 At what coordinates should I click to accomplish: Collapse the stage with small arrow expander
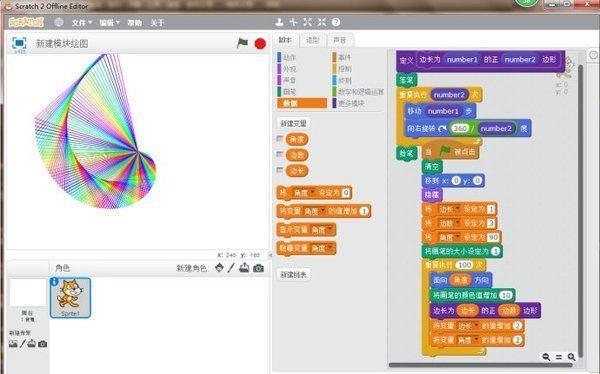[270, 255]
